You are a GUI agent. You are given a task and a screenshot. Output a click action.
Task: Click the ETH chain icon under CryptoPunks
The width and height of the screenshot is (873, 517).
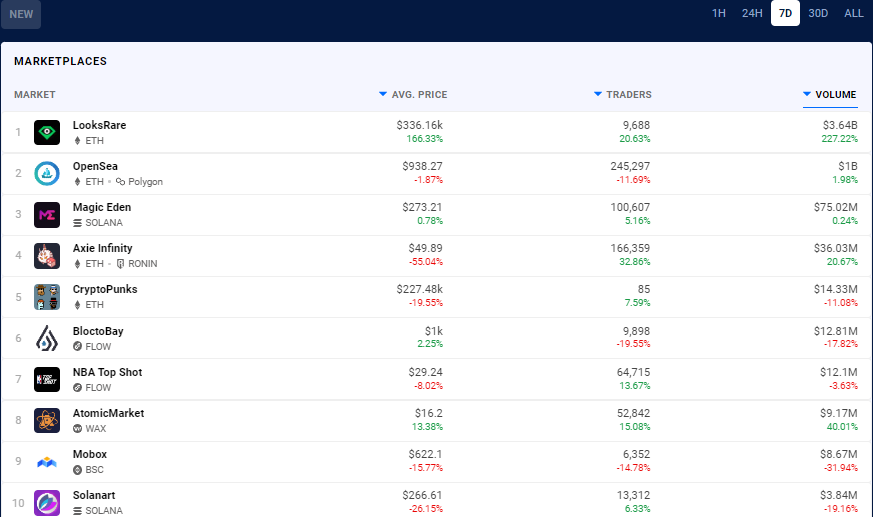tap(77, 305)
